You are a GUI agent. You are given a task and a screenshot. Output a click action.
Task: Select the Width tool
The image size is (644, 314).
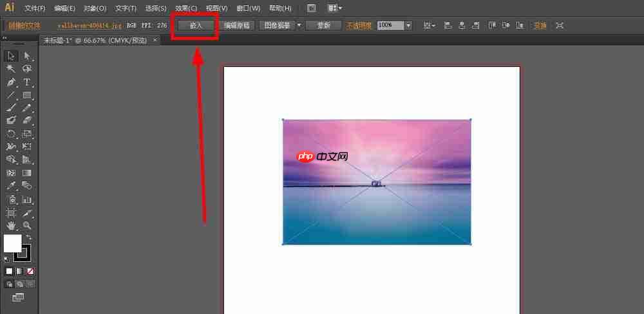11,147
